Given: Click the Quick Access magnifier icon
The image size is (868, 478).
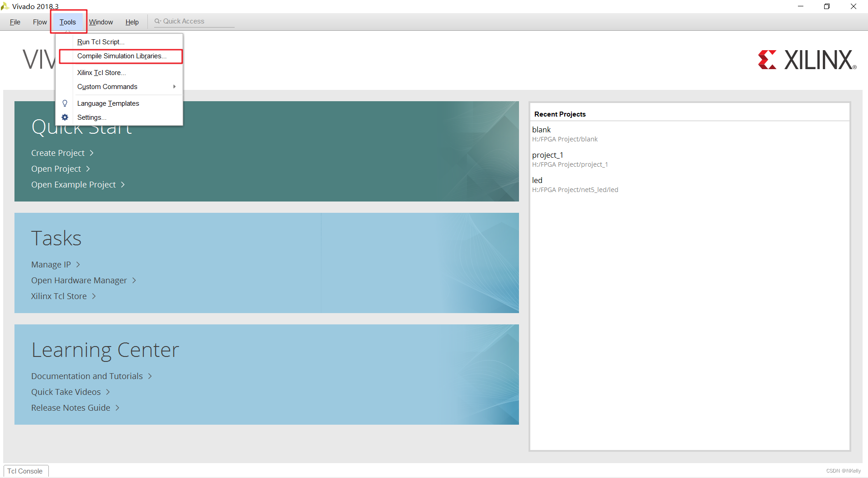Looking at the screenshot, I should click(157, 21).
